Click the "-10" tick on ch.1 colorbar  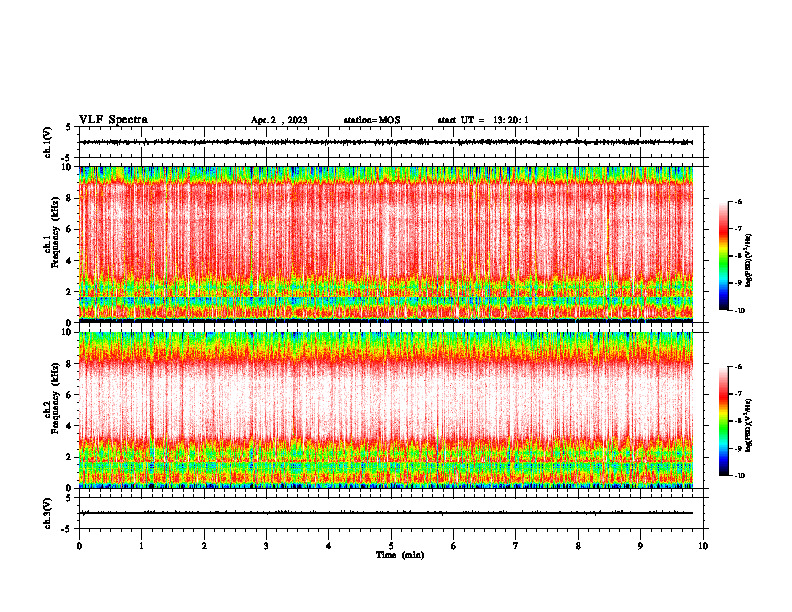tap(739, 311)
